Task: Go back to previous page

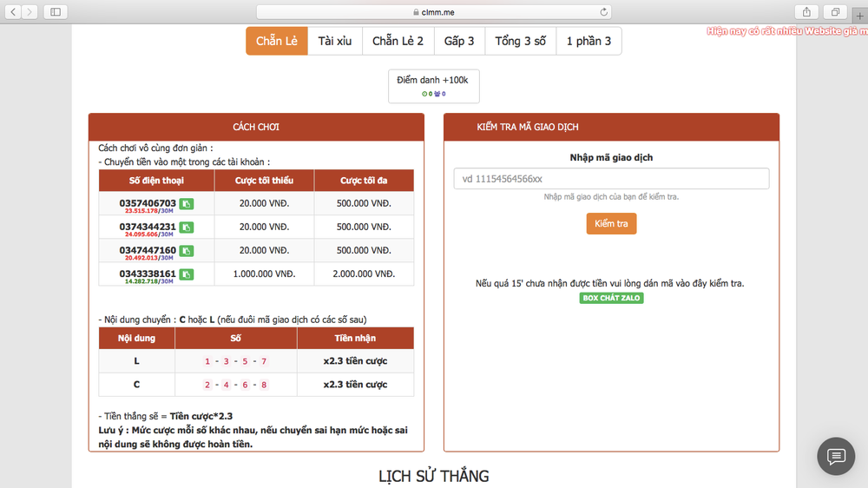Action: click(14, 12)
